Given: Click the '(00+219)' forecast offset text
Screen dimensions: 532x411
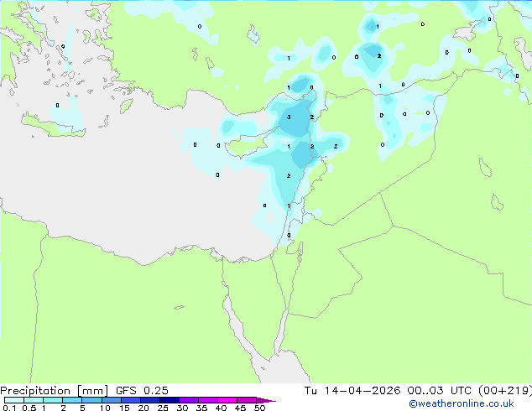Looking at the screenshot, I should coord(505,391).
